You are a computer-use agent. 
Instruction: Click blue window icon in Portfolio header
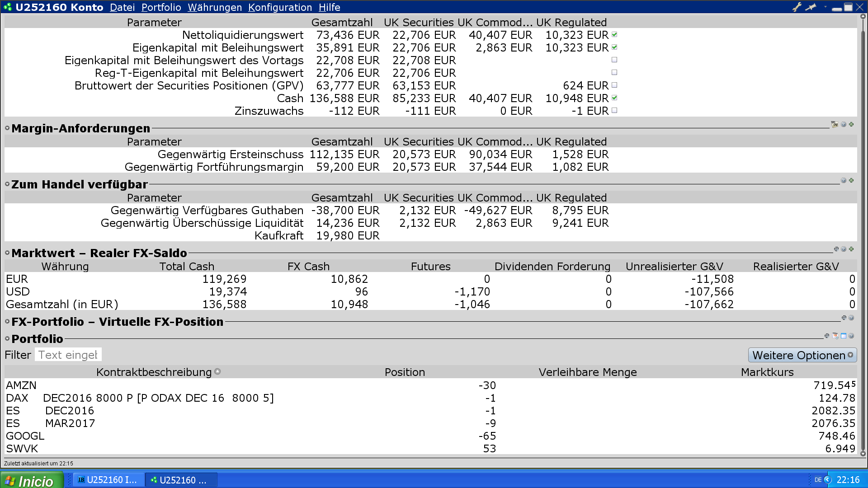point(844,336)
